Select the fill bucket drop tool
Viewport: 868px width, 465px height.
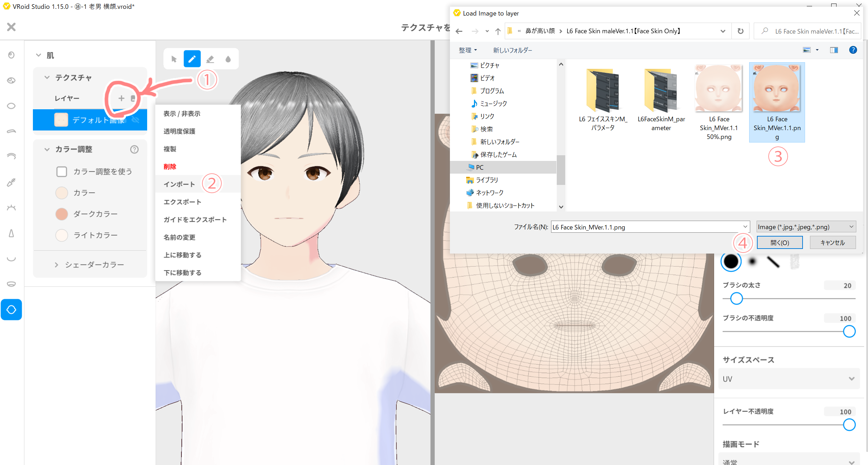point(228,59)
